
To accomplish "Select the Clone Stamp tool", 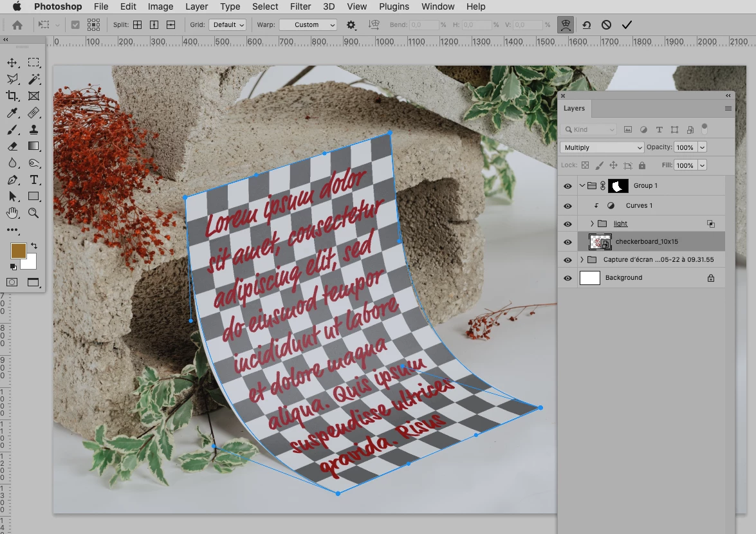I will [33, 130].
